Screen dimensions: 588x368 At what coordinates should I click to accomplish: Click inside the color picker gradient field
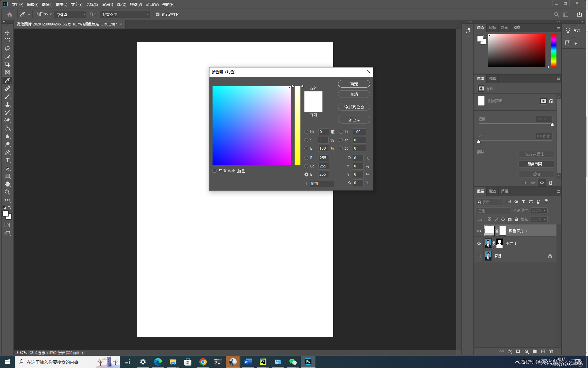pos(251,125)
